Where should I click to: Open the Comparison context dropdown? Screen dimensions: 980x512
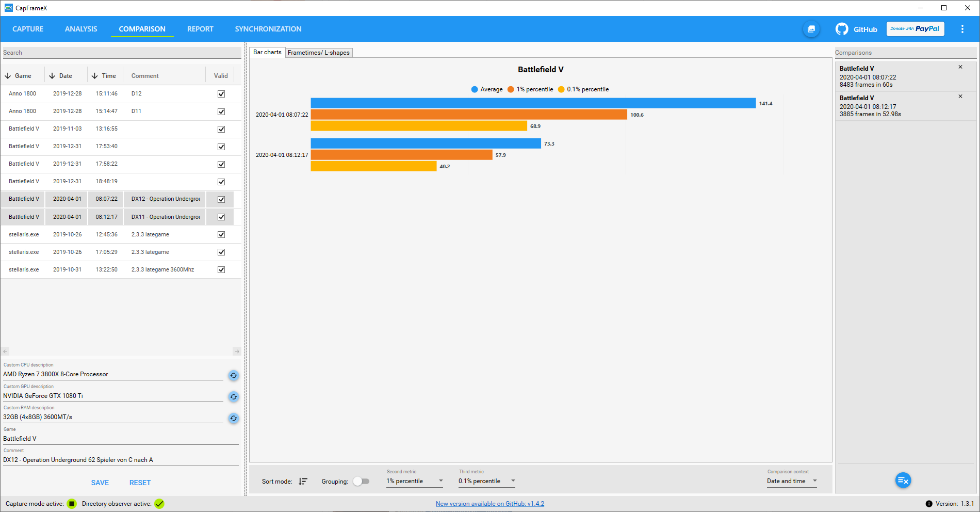point(792,481)
